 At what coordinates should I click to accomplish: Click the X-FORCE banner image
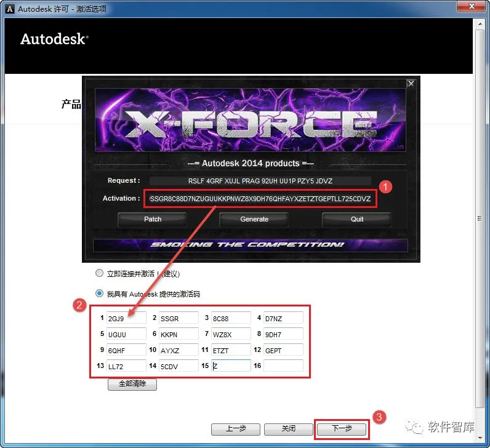(251, 120)
